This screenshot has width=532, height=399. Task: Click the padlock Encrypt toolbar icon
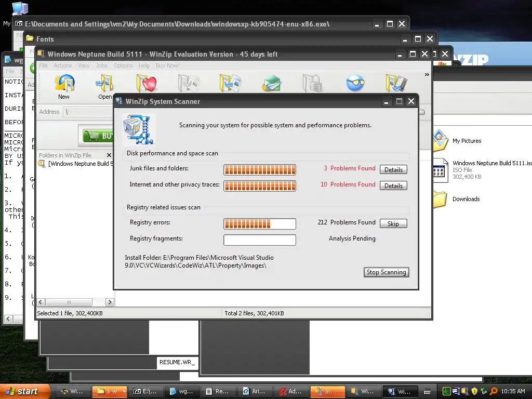coord(312,83)
